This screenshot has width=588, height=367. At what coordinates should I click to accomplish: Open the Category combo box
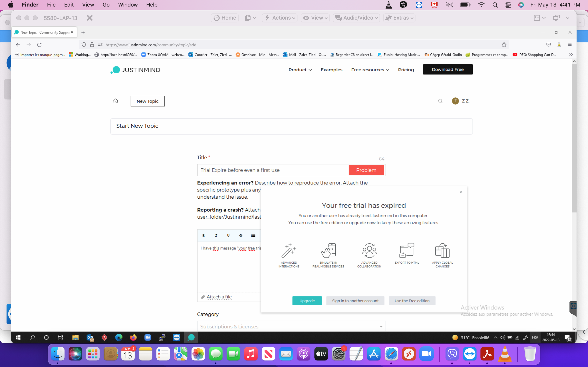[x=291, y=326]
